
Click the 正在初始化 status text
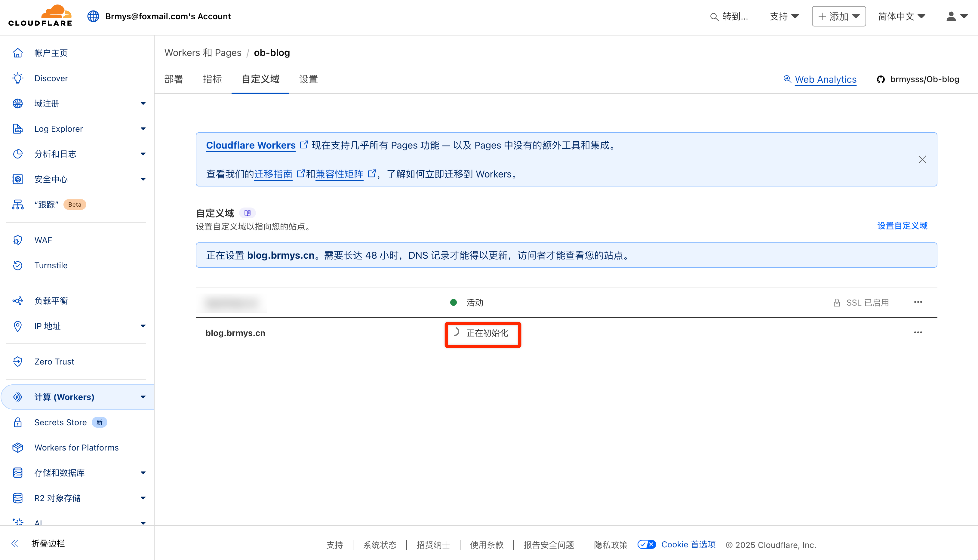[x=487, y=333]
